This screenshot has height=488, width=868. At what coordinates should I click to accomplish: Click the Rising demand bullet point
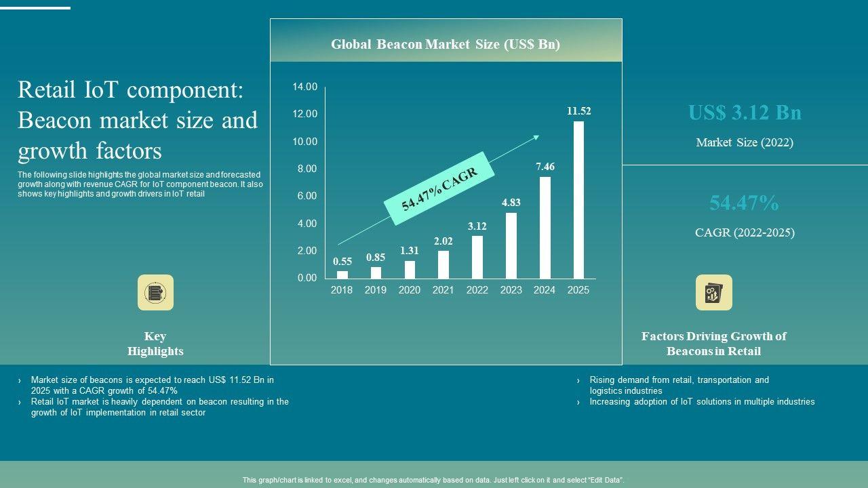point(679,385)
